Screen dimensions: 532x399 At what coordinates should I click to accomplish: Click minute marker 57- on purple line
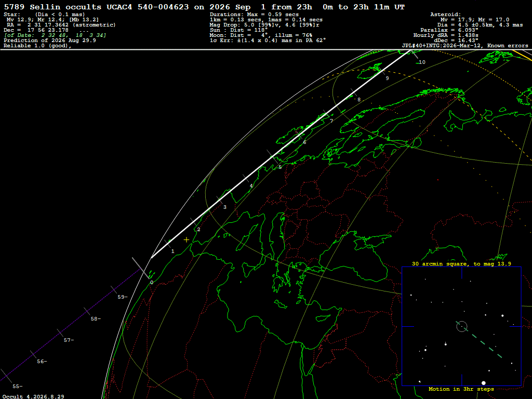pos(69,340)
